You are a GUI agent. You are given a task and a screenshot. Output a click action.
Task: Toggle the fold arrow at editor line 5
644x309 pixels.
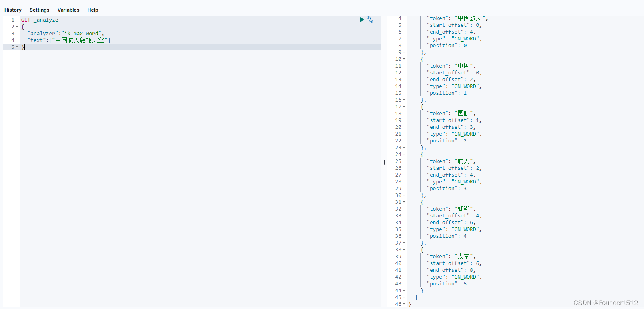click(x=17, y=47)
